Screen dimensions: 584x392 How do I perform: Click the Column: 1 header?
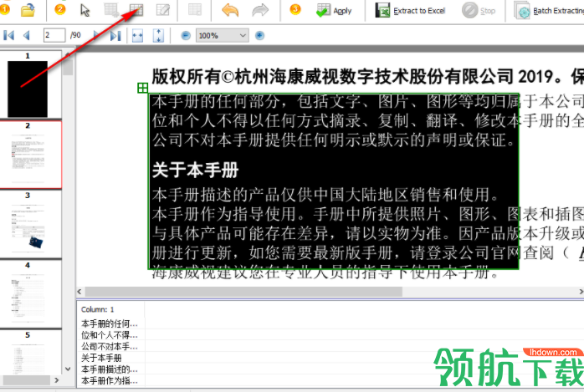[x=98, y=309]
